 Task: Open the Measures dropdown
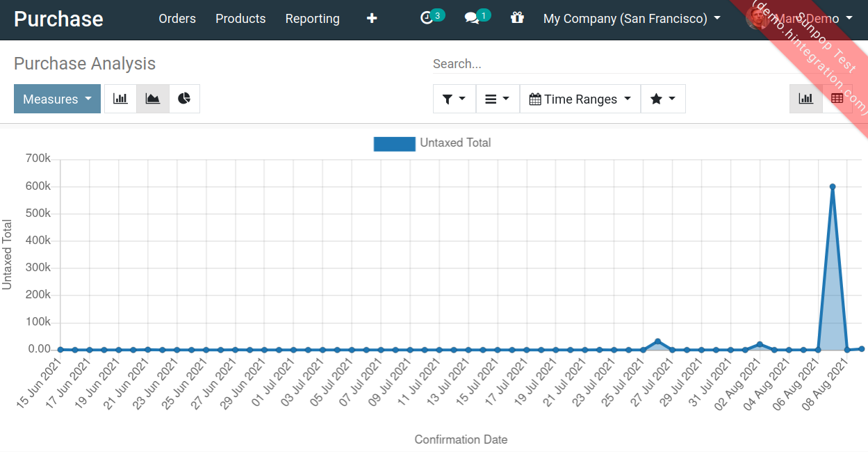point(57,99)
